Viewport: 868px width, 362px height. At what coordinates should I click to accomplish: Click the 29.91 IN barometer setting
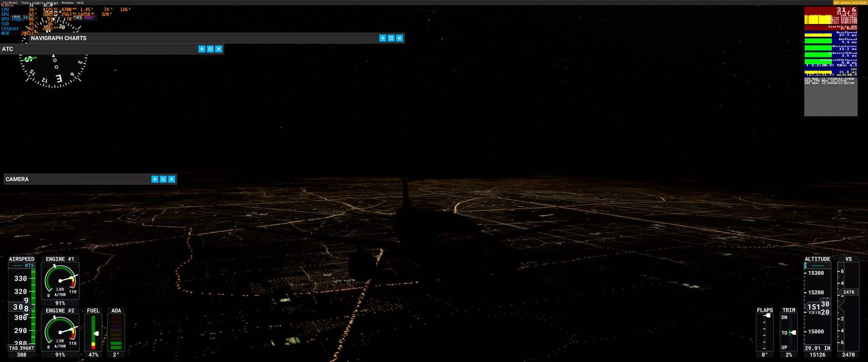817,348
